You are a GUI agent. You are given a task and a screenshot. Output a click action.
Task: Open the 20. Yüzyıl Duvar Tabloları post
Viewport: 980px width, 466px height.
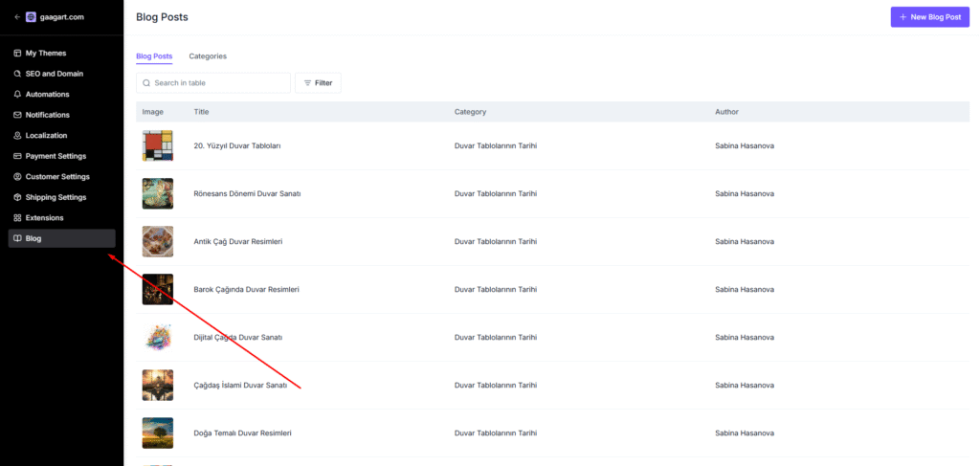point(236,145)
